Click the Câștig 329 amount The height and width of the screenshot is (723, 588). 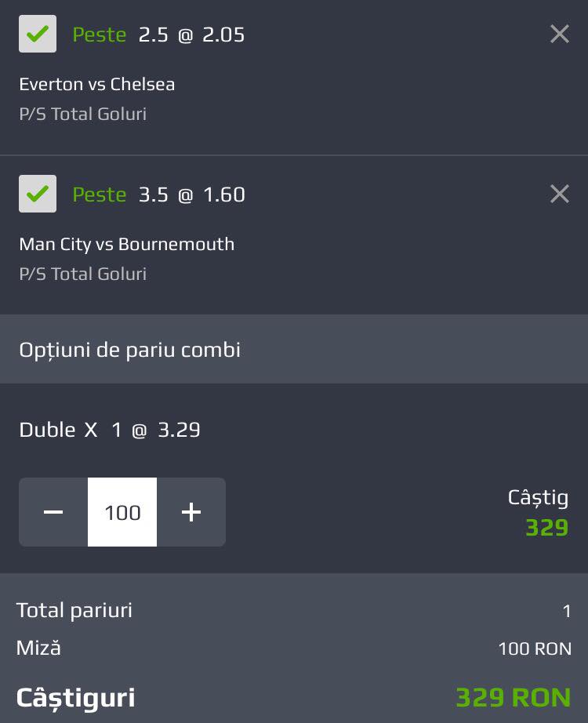pos(547,527)
